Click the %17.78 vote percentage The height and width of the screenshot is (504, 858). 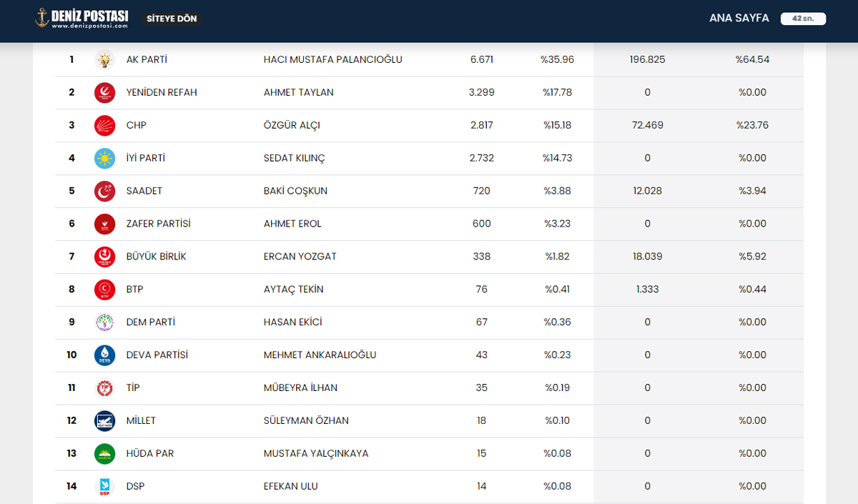click(558, 93)
